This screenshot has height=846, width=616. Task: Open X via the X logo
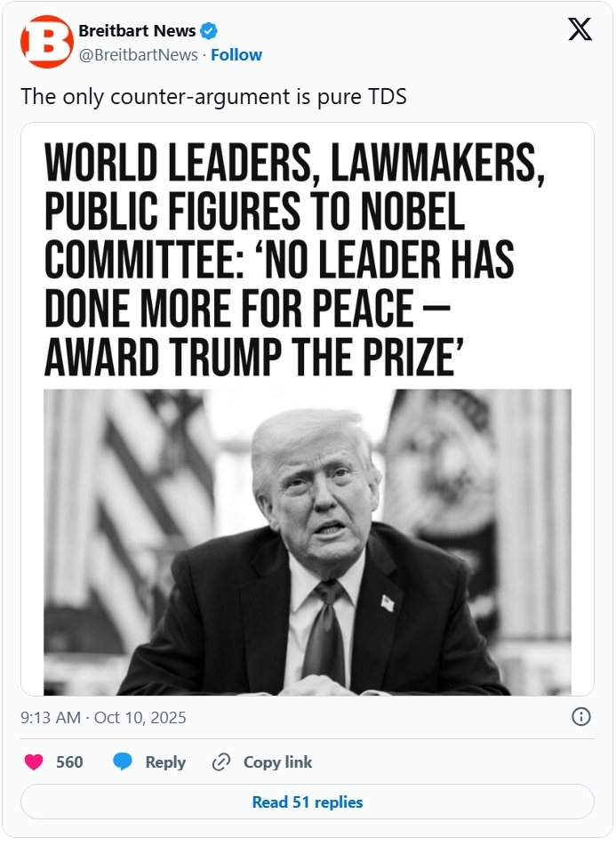tap(580, 30)
